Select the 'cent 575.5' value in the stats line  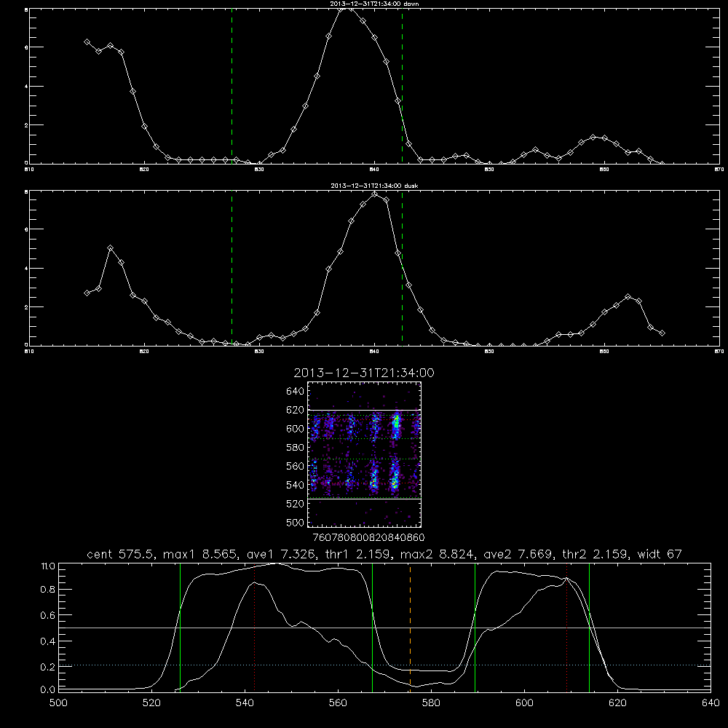tap(121, 554)
